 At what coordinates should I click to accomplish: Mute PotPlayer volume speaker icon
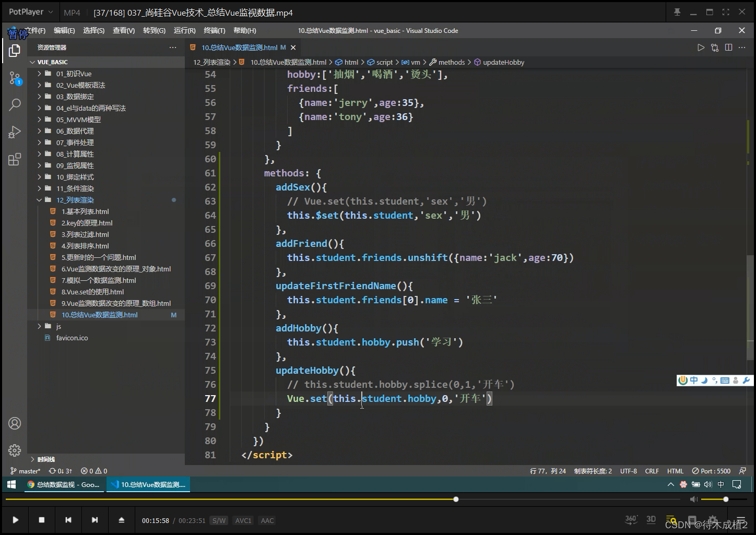(693, 500)
